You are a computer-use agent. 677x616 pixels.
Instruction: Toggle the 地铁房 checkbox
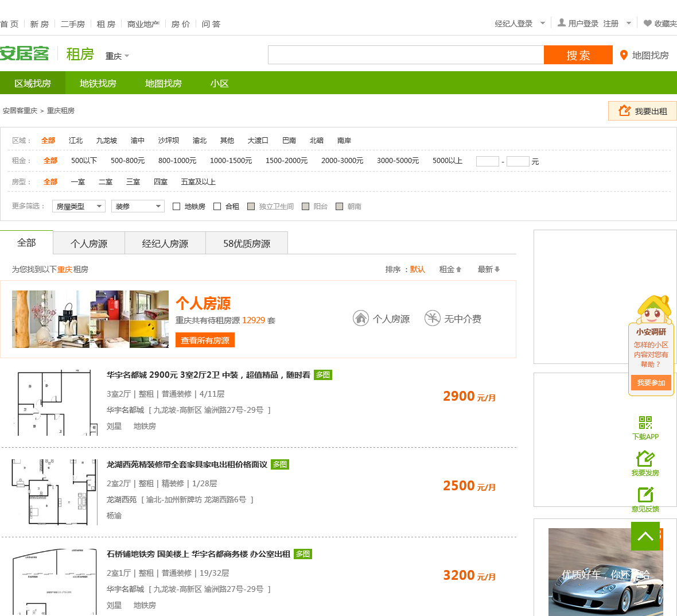176,207
